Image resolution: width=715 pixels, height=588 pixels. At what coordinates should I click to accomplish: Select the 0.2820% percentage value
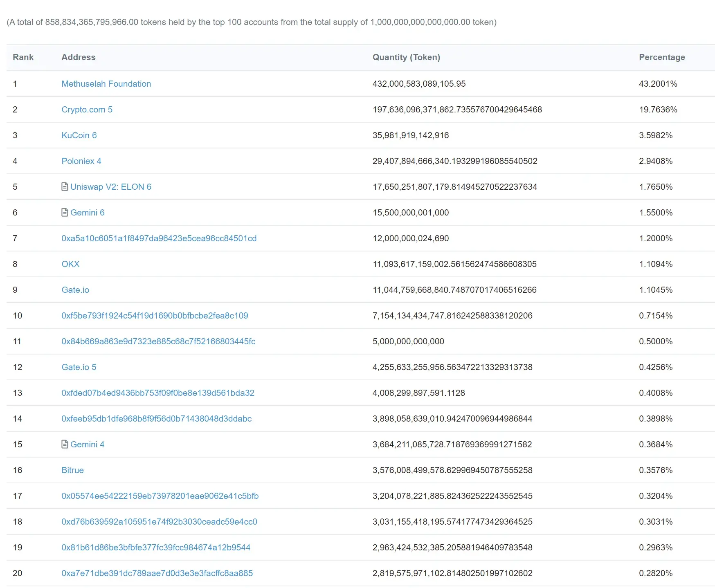click(656, 573)
